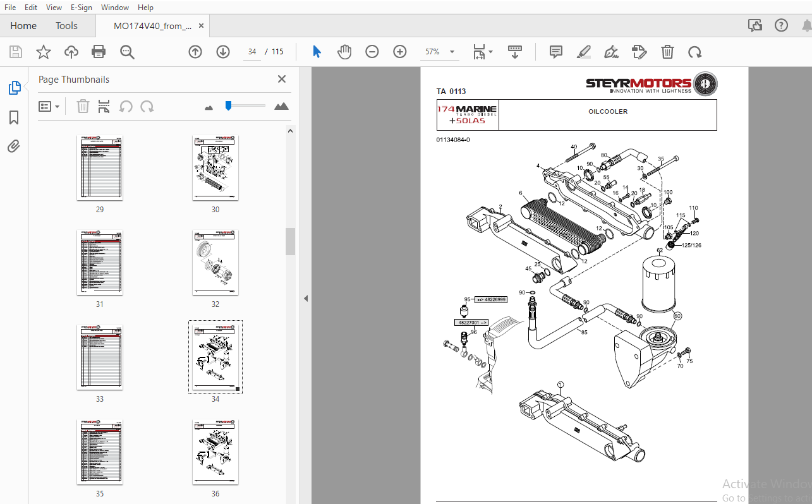Switch to the Home tab
The height and width of the screenshot is (504, 812).
[23, 26]
